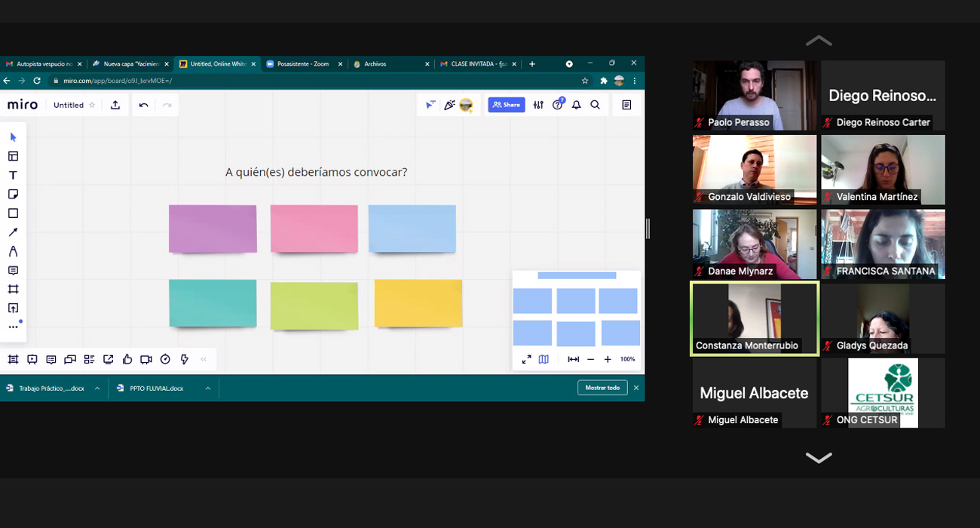Select the cursor tool in Miro toolbar

click(x=13, y=137)
